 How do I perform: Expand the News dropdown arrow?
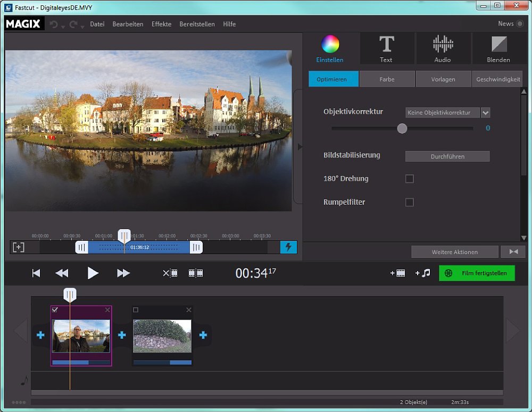(x=519, y=24)
